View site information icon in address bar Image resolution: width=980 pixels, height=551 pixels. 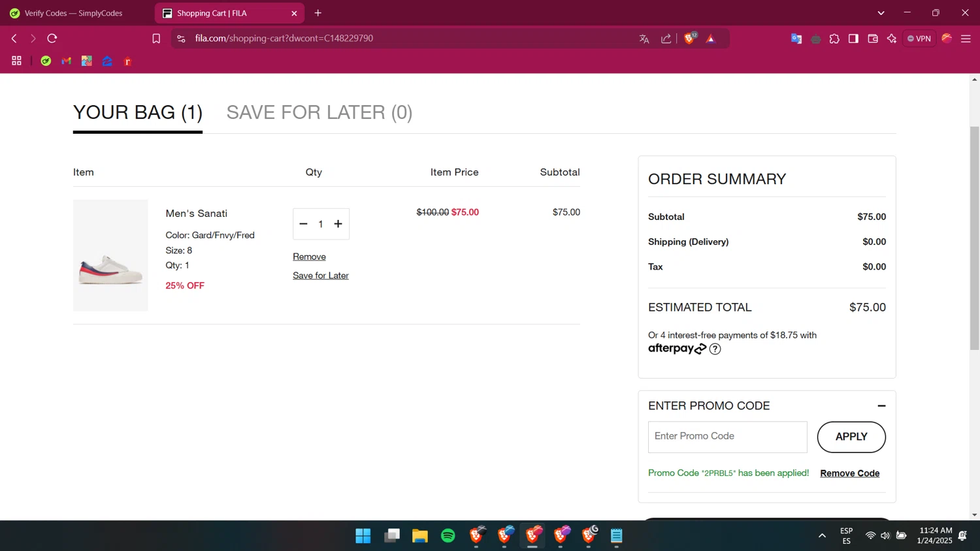(x=181, y=39)
